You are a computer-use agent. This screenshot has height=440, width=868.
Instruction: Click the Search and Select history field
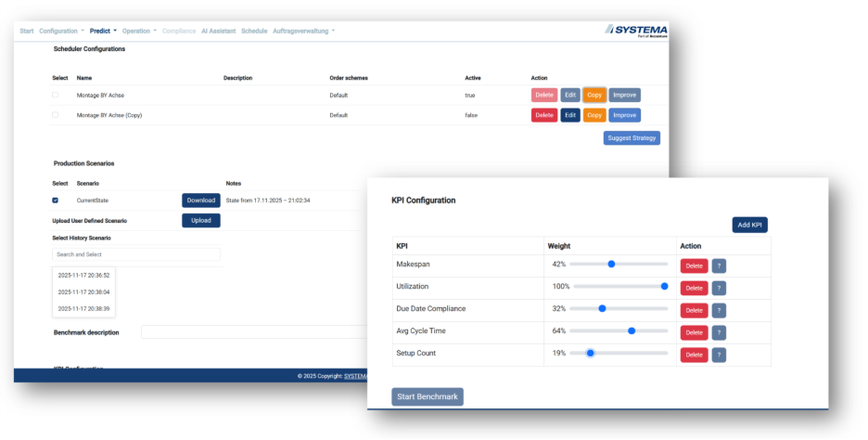tap(136, 254)
